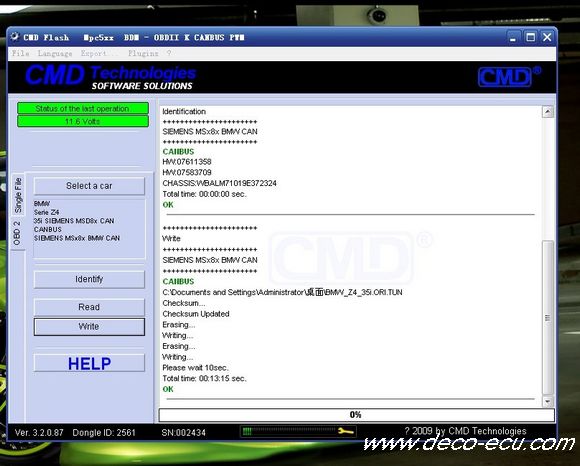This screenshot has height=466, width=580.
Task: Open the Export menu
Action: pyautogui.click(x=99, y=53)
